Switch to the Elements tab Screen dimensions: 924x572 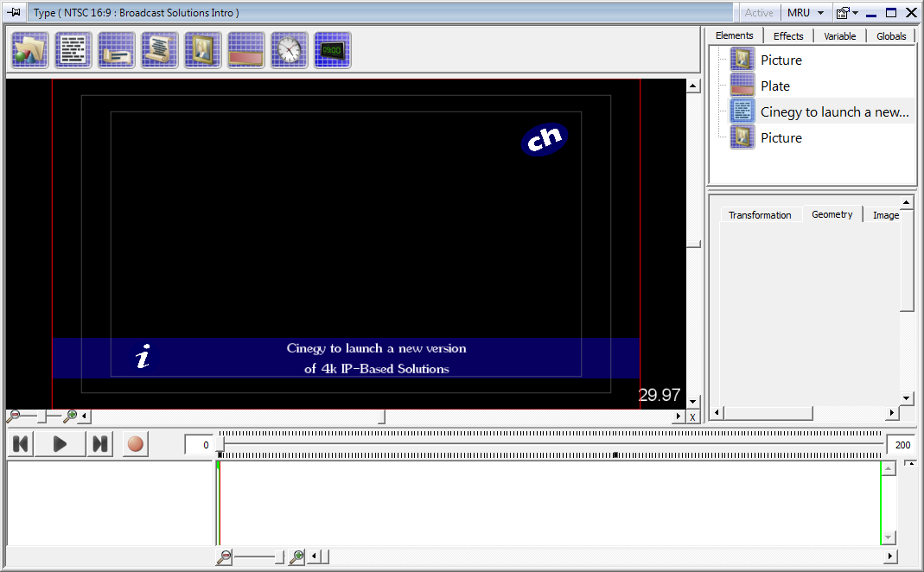[x=734, y=36]
